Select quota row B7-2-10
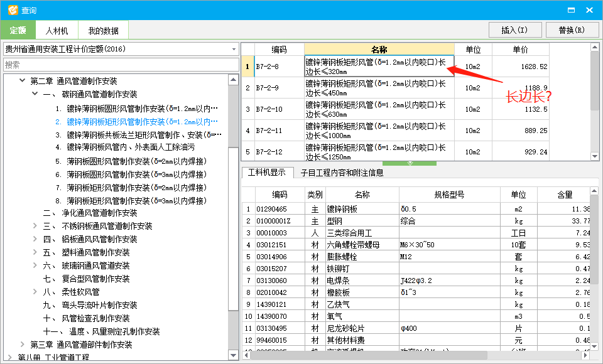This screenshot has height=364, width=603. point(395,109)
